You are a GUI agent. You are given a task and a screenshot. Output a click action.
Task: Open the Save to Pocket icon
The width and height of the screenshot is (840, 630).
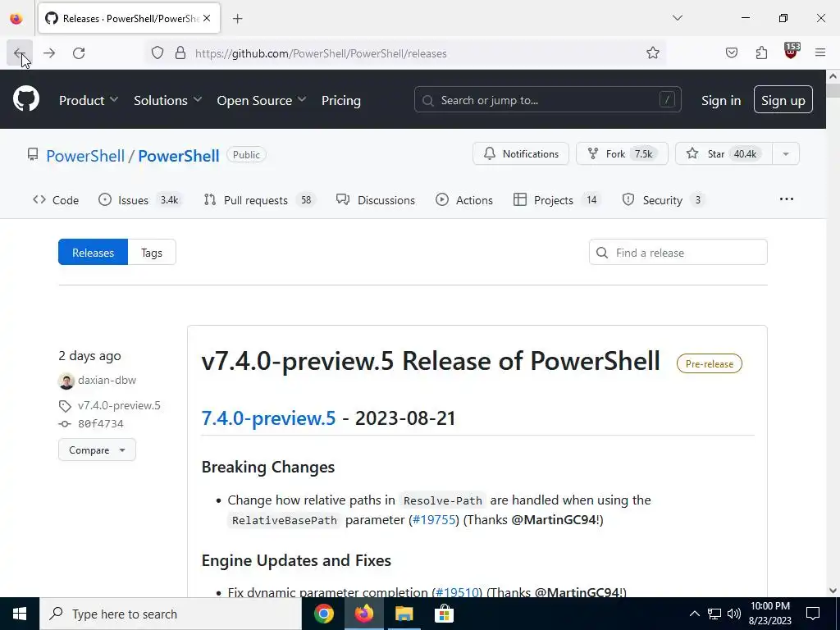pos(731,53)
